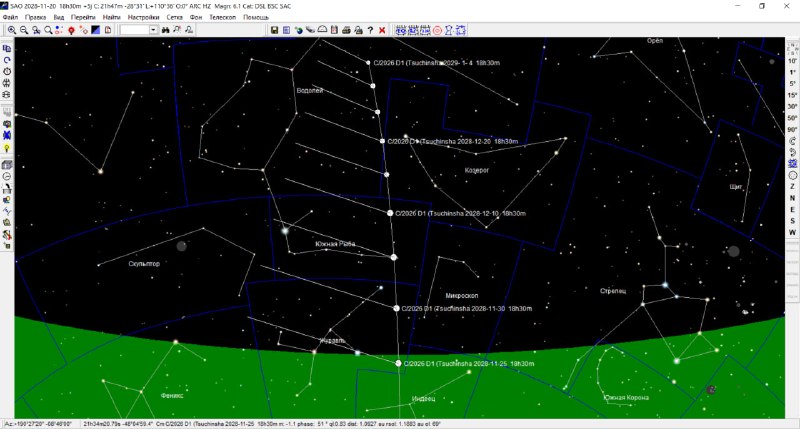Open the Сетка menu
Screen dimensions: 800x429
[x=174, y=17]
